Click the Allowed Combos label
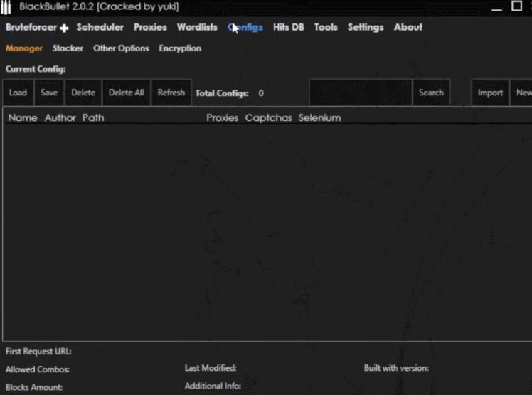Image resolution: width=532 pixels, height=395 pixels. (x=38, y=369)
